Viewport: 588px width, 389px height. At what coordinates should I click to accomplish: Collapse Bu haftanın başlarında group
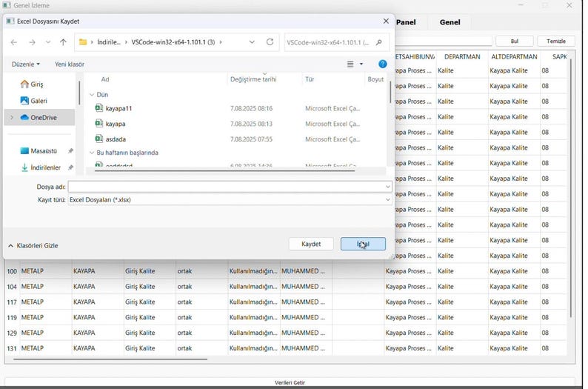(92, 153)
